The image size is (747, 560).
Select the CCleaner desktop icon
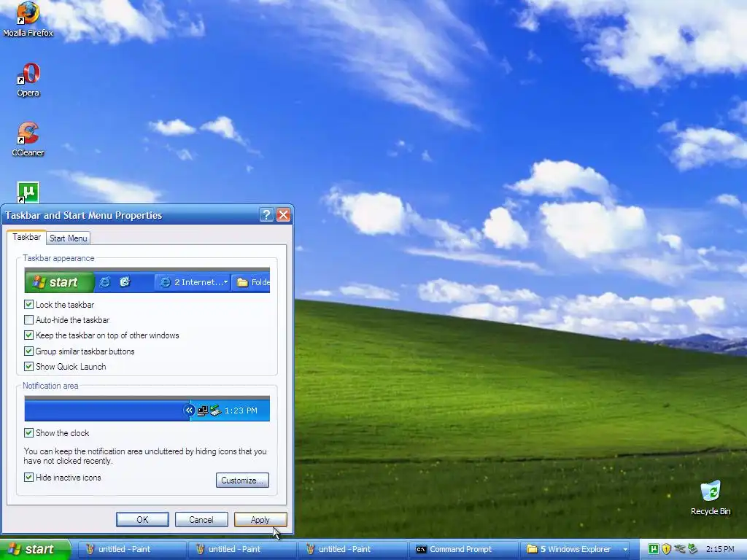point(28,139)
